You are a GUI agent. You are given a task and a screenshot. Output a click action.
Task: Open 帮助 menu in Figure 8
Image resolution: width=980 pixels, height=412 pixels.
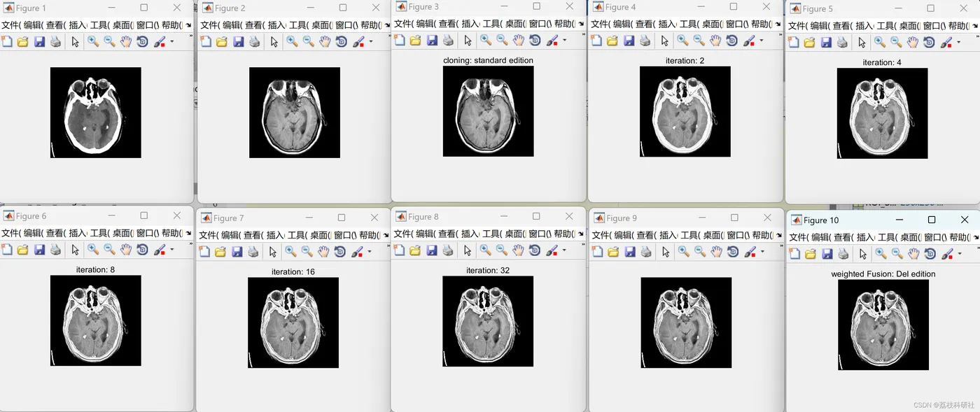(566, 233)
